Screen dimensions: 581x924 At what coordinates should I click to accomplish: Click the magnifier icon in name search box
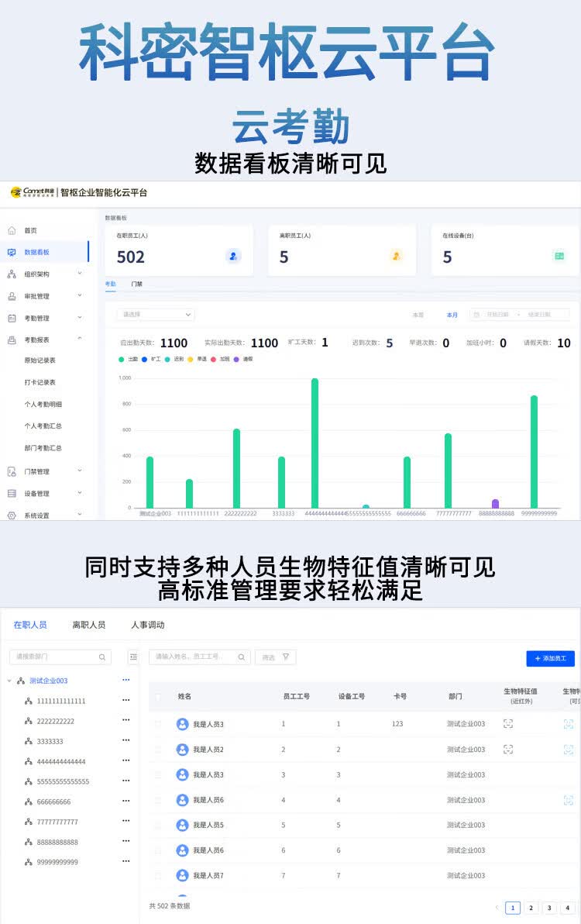(242, 657)
